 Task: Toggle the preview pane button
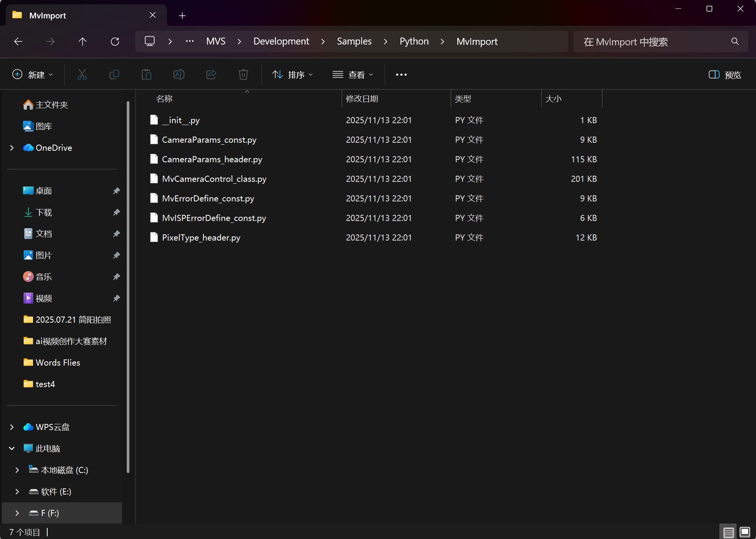725,74
